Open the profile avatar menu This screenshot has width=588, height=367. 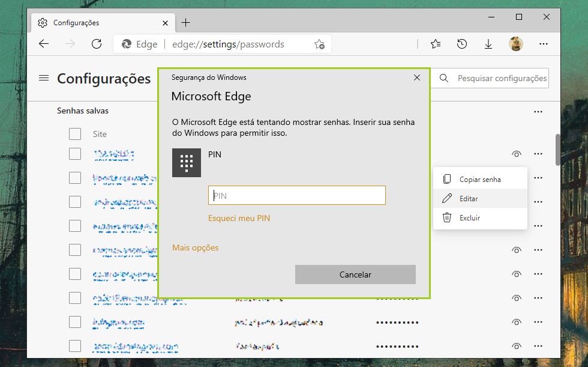516,44
